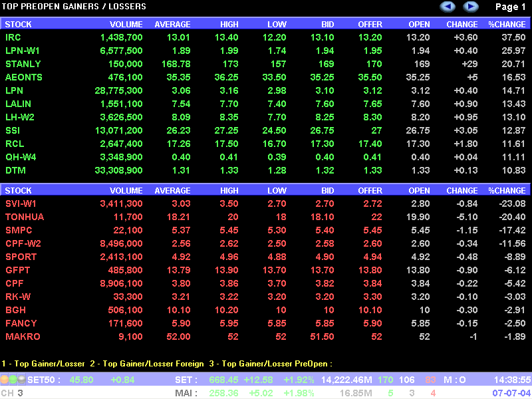Click STANLY average price 168.78
The image size is (532, 399).
pos(176,64)
